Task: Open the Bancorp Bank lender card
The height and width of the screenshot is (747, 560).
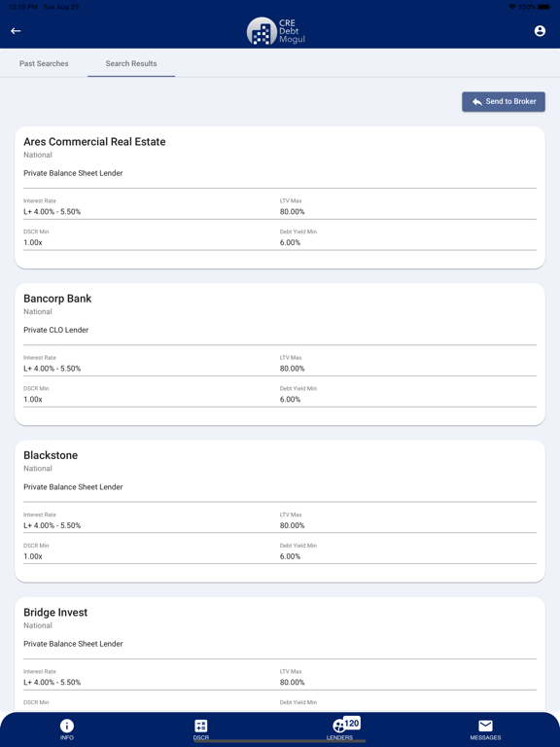Action: click(x=280, y=354)
